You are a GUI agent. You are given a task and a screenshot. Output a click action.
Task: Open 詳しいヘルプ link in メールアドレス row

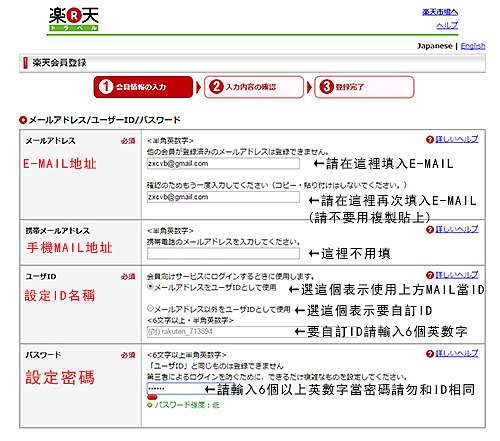457,139
